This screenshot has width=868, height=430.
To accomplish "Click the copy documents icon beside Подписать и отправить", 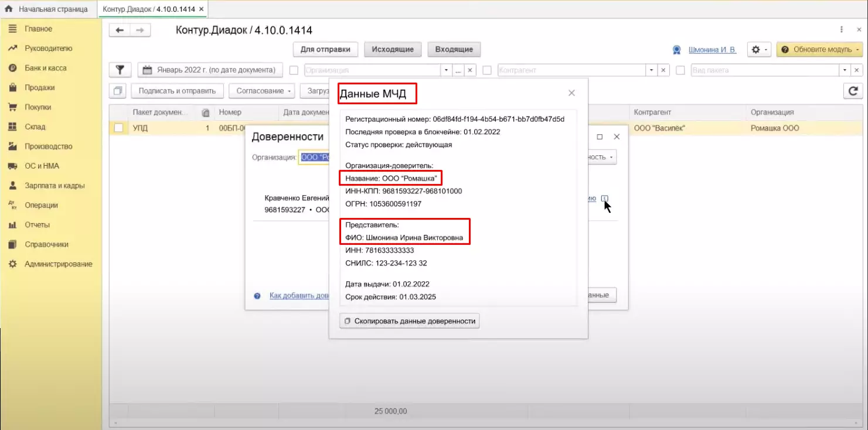I will tap(119, 91).
